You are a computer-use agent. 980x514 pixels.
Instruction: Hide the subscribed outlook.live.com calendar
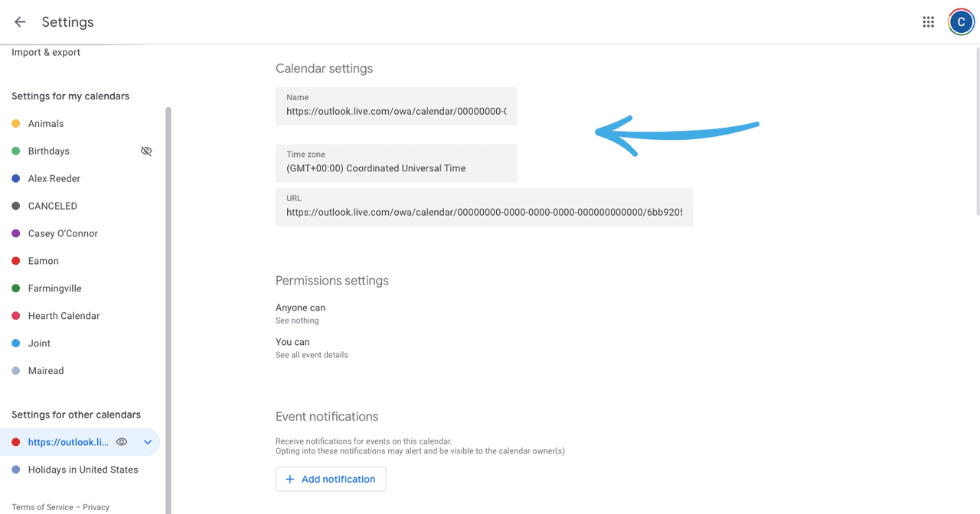coord(121,441)
